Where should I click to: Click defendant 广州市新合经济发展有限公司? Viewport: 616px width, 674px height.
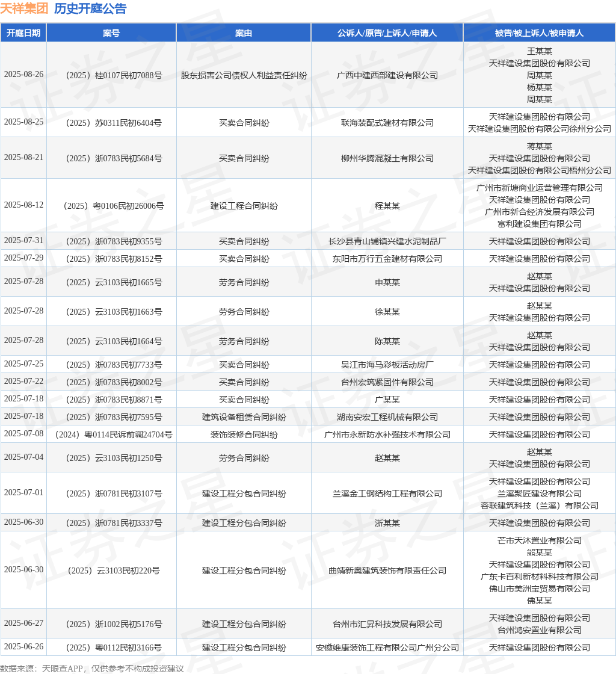click(x=539, y=212)
